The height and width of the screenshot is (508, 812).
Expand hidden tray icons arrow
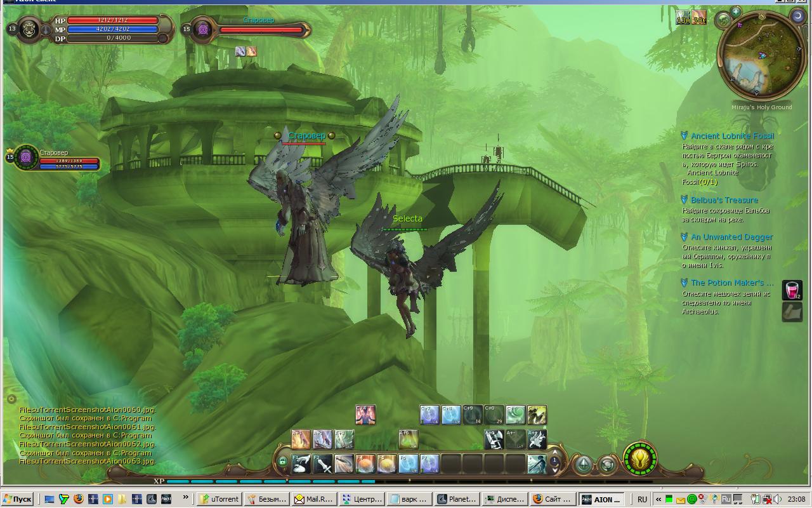point(658,499)
